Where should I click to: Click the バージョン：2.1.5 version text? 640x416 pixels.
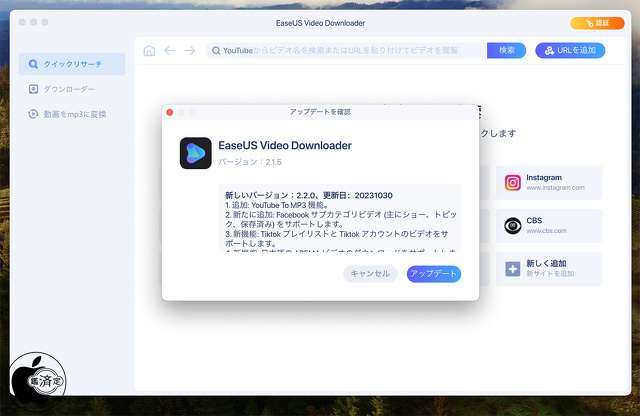coord(250,162)
